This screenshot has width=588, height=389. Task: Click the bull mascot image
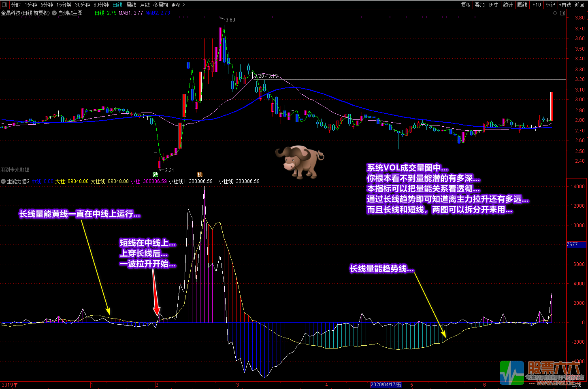coord(300,162)
